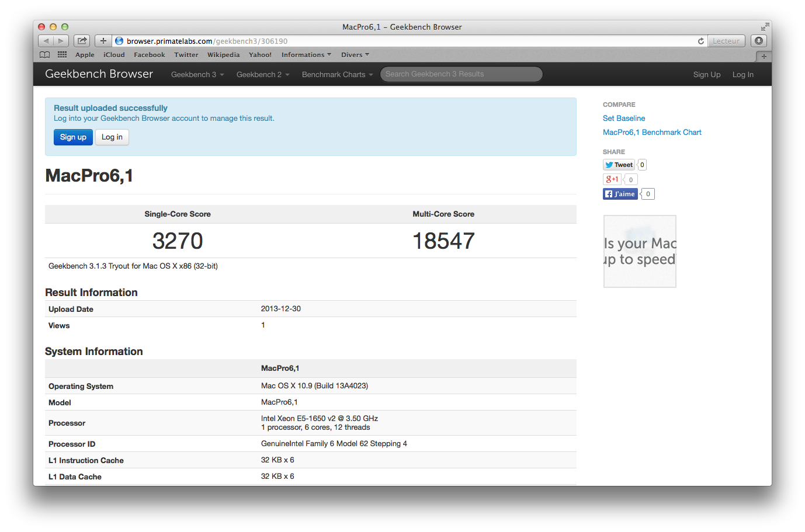Screen dimensions: 805x532
Task: Click the Geekbench Browser logo
Action: pyautogui.click(x=99, y=74)
